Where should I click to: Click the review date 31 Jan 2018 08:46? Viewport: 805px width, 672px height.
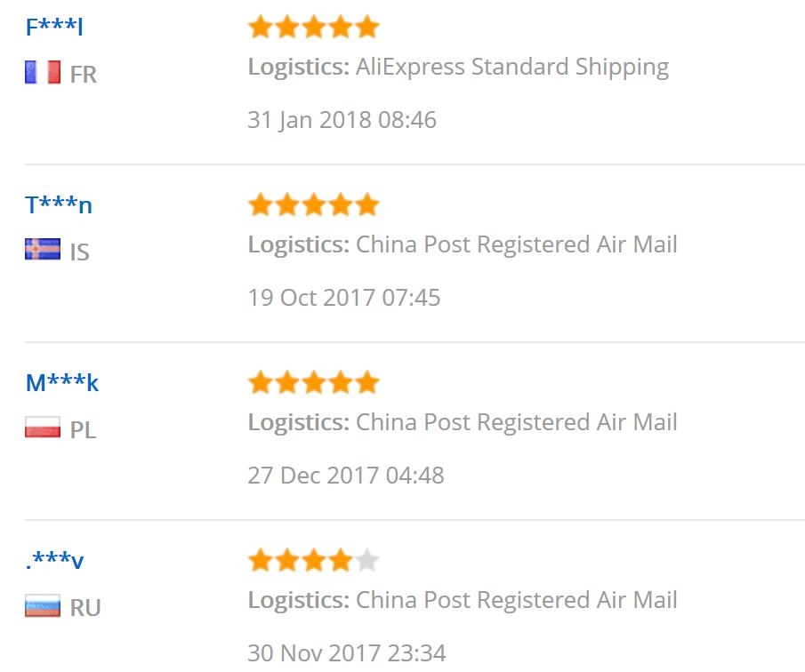click(342, 120)
